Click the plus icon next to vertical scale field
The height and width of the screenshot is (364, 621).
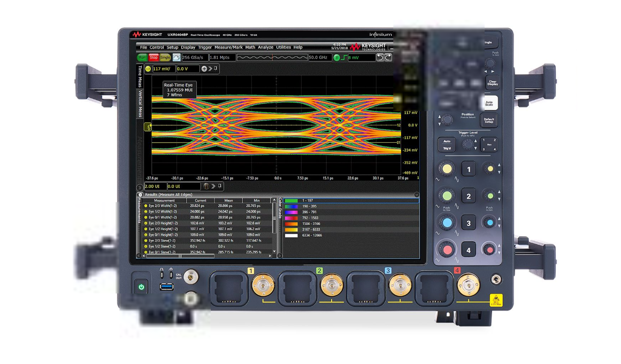[x=204, y=68]
